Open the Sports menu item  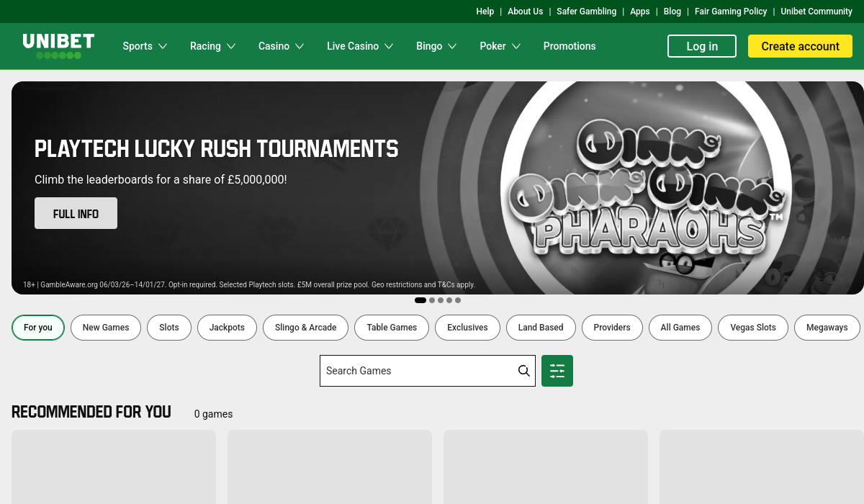pos(138,46)
